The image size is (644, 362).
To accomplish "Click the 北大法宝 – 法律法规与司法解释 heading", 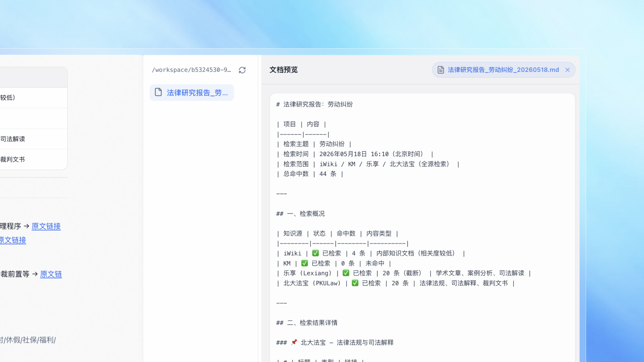I will coord(335,342).
